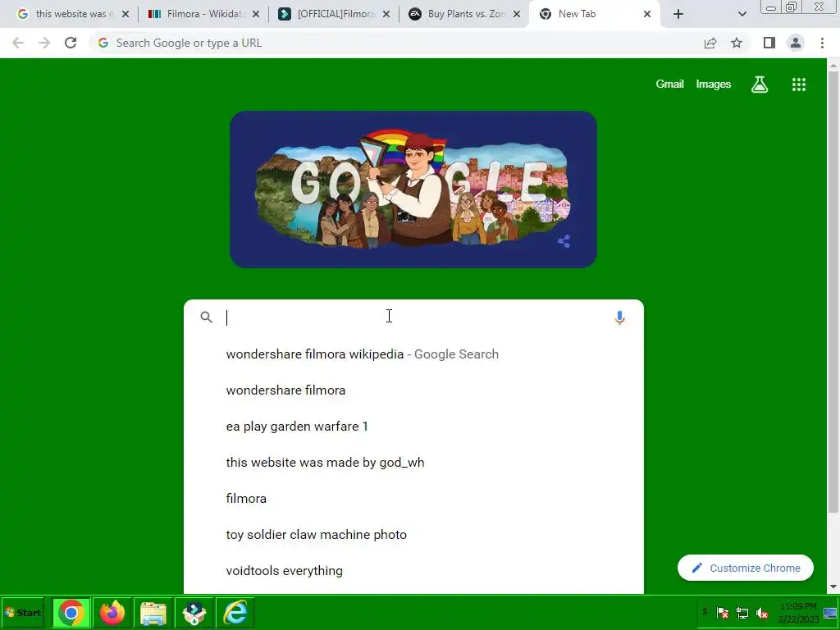
Task: Select the 'wondershare filmora' suggestion
Action: tap(413, 390)
